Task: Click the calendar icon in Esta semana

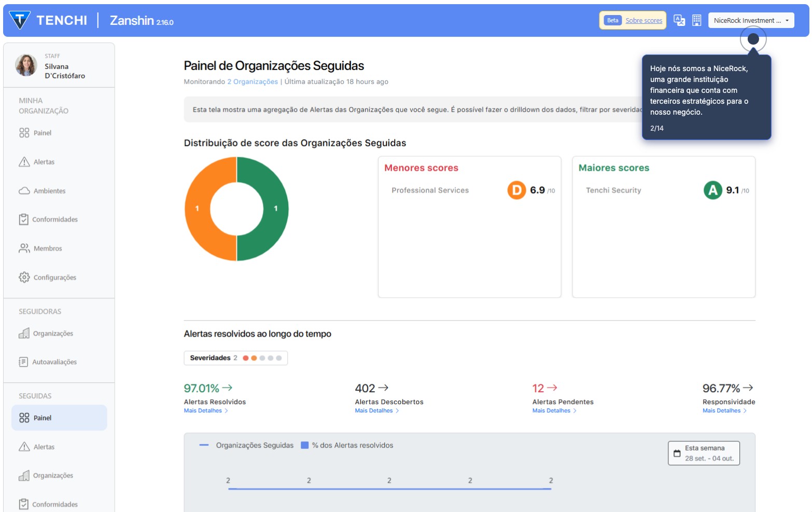Action: click(x=677, y=453)
